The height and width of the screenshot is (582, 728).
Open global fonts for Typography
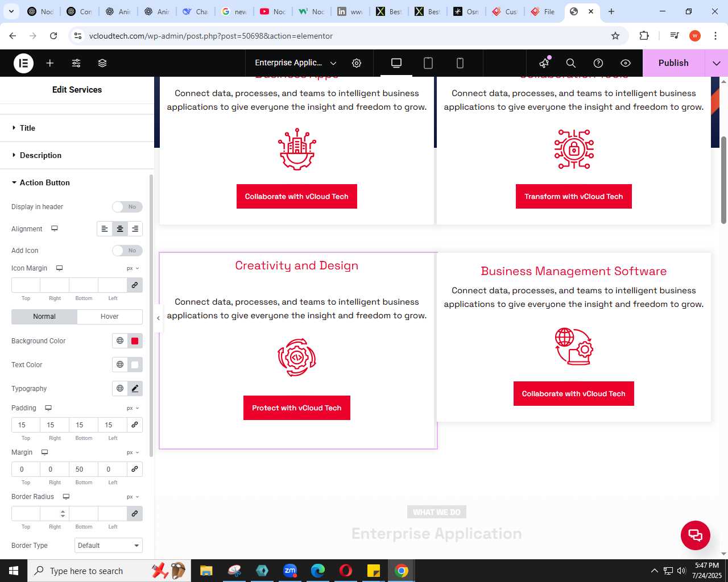coord(120,389)
